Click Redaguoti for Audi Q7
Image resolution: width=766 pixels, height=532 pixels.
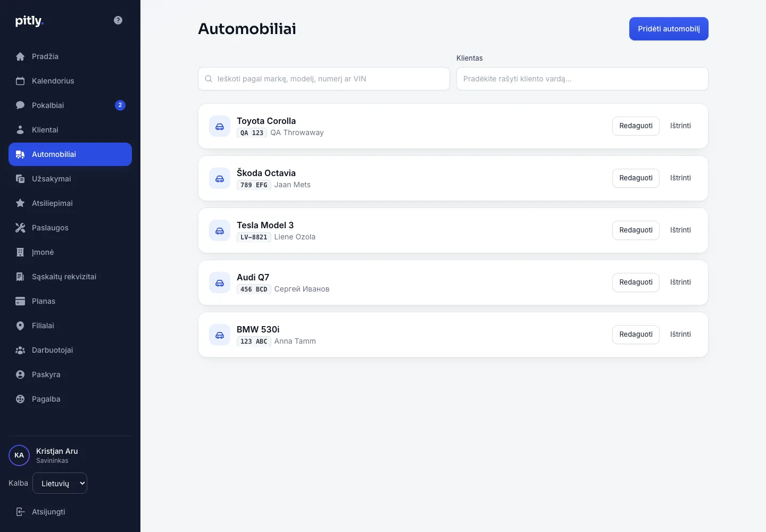pyautogui.click(x=636, y=282)
